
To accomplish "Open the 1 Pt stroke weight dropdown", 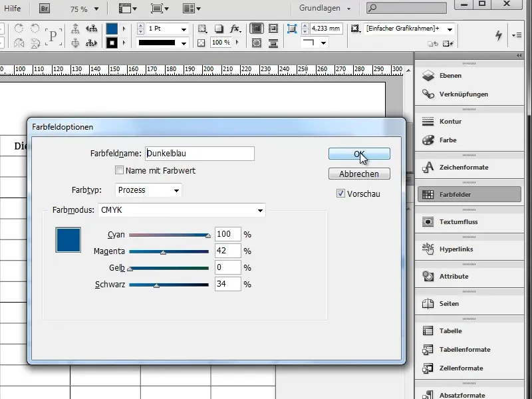I will (184, 29).
